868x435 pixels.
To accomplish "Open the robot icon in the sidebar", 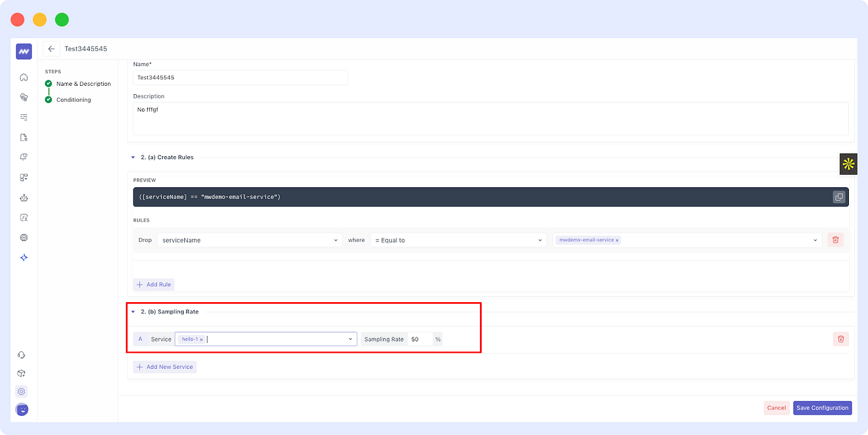I will pyautogui.click(x=24, y=198).
